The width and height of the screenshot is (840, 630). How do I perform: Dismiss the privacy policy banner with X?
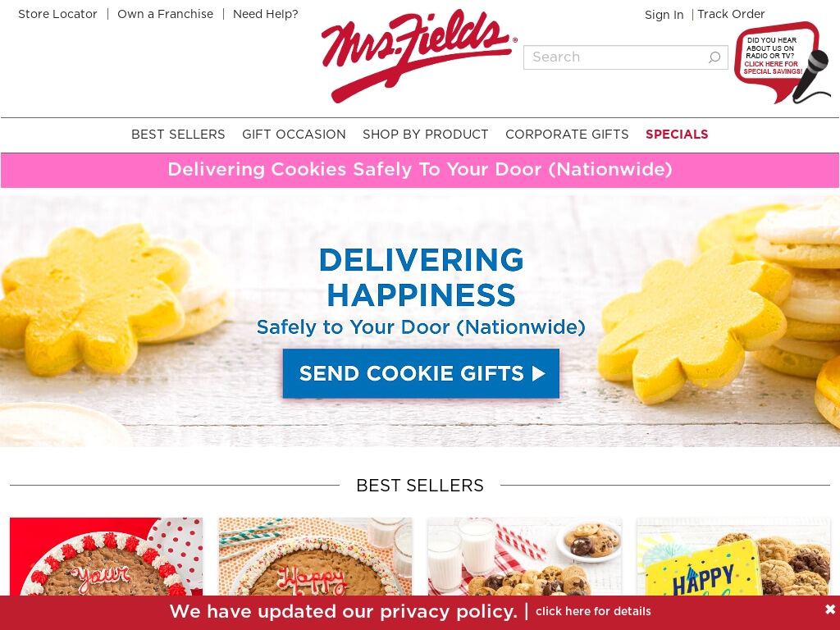[830, 609]
